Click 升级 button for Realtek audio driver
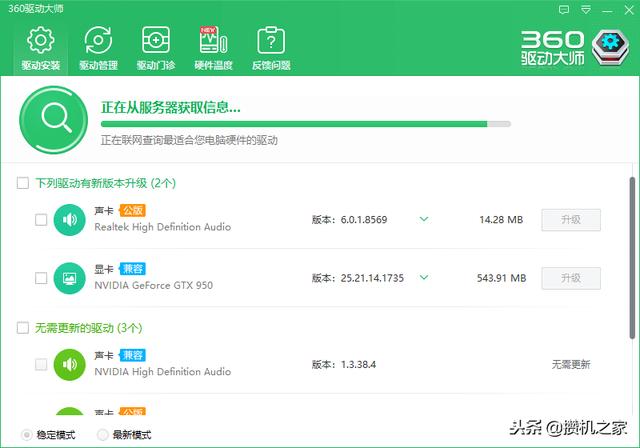 click(571, 220)
